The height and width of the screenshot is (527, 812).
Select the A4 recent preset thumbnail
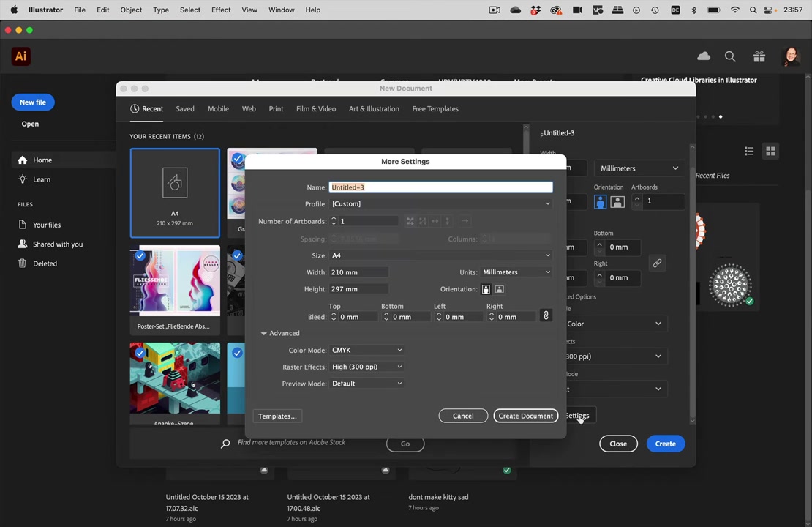pyautogui.click(x=175, y=193)
